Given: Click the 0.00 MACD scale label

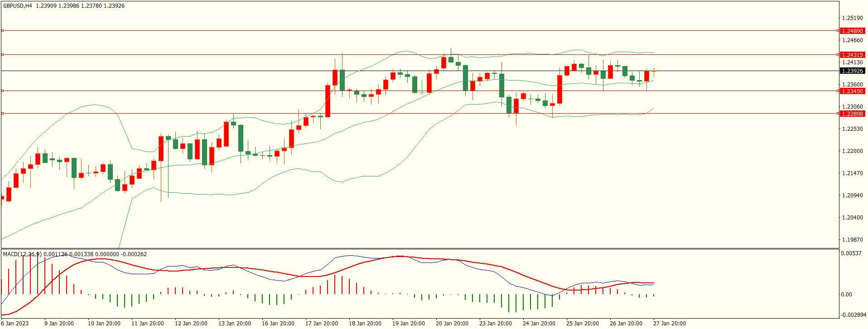Looking at the screenshot, I should point(846,295).
